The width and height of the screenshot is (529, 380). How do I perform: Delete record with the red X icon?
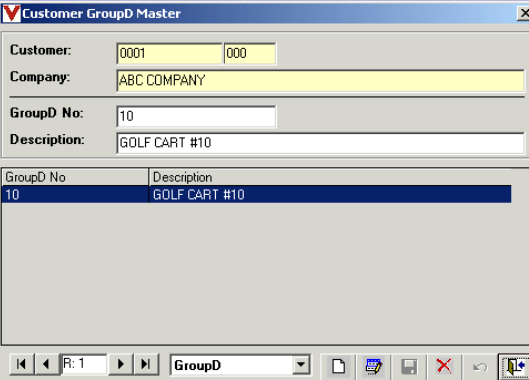tap(444, 366)
